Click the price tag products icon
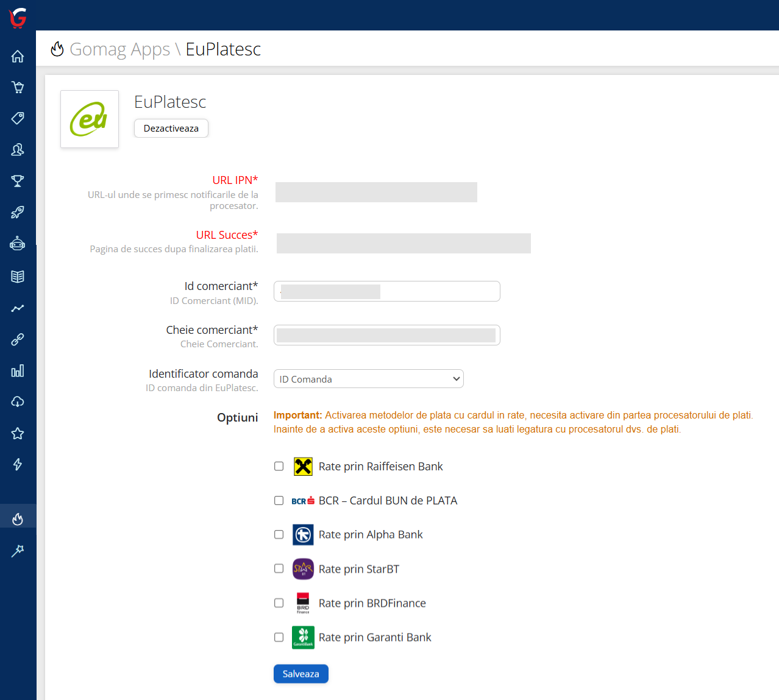 pos(18,118)
